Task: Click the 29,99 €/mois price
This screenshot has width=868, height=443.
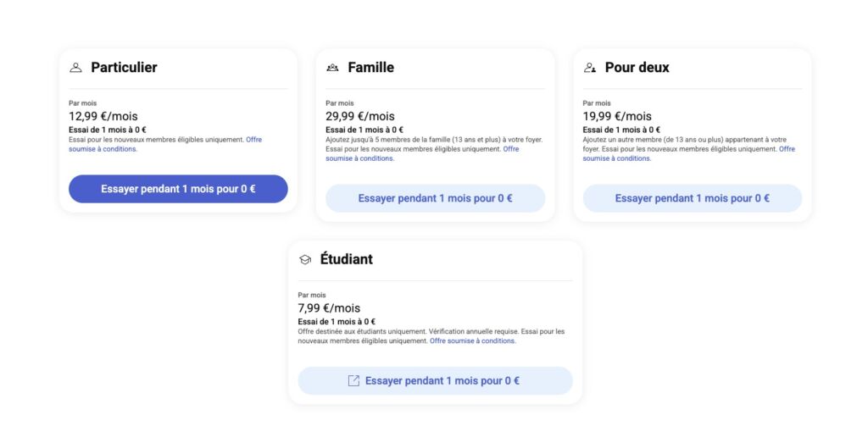Action: [x=359, y=116]
